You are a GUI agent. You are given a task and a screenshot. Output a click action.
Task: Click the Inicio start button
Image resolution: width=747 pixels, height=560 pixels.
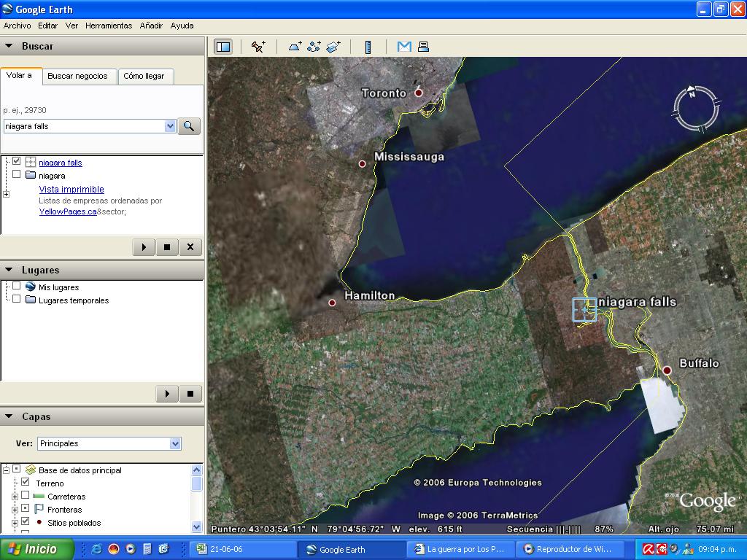coord(37,549)
